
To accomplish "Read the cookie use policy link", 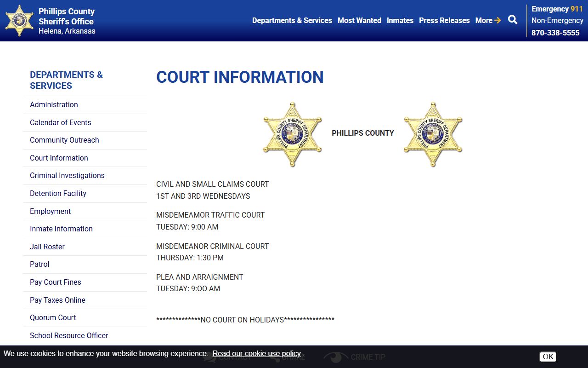I will 256,354.
